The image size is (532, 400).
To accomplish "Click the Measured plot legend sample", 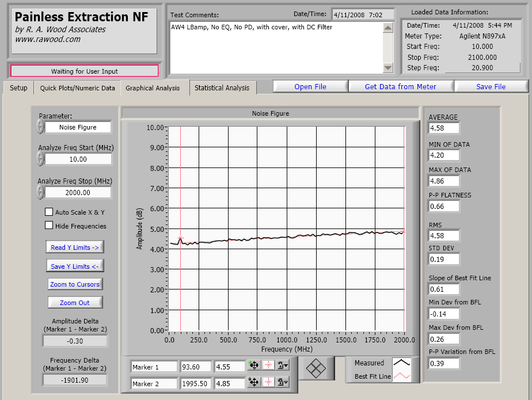I will 402,363.
